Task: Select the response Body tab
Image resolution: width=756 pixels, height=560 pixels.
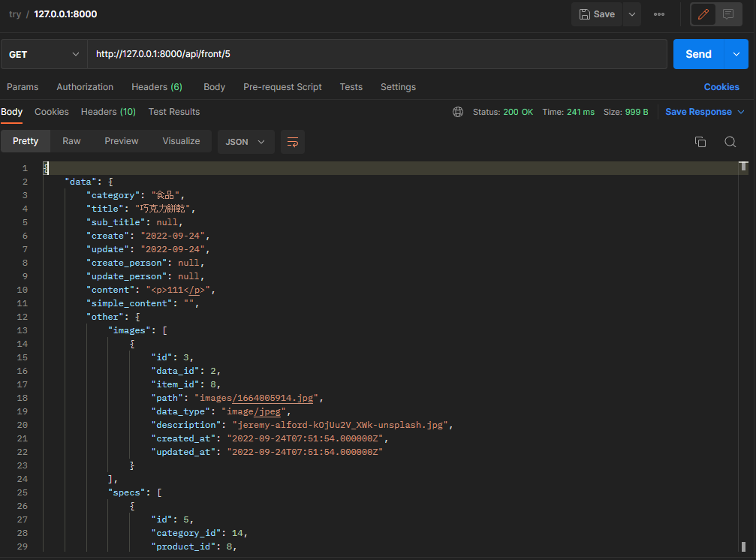Action: 11,112
